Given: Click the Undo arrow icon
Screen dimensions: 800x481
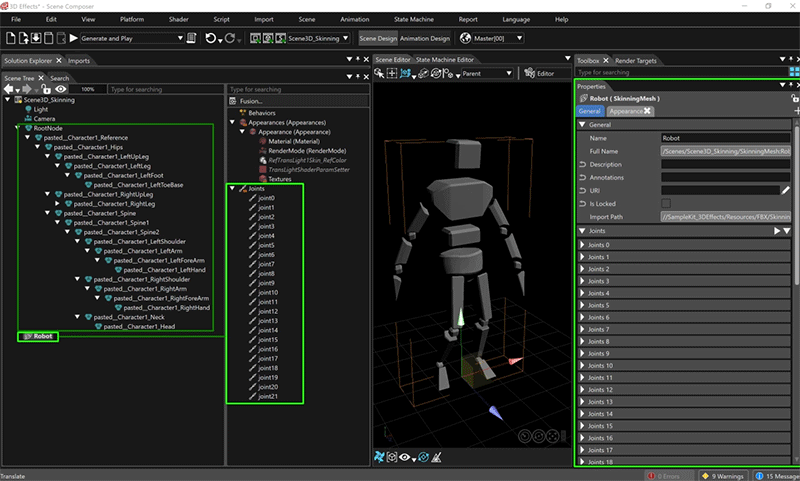Looking at the screenshot, I should click(211, 38).
